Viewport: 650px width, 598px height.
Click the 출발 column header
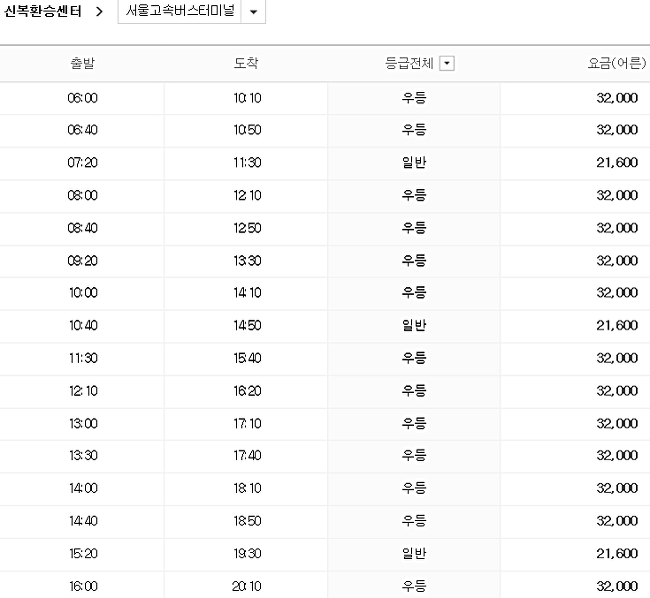point(82,63)
